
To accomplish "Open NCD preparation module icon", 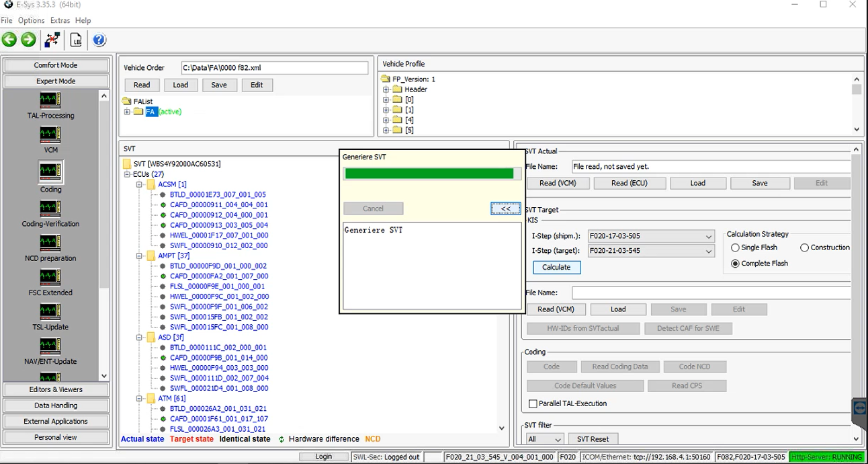I will tap(50, 243).
